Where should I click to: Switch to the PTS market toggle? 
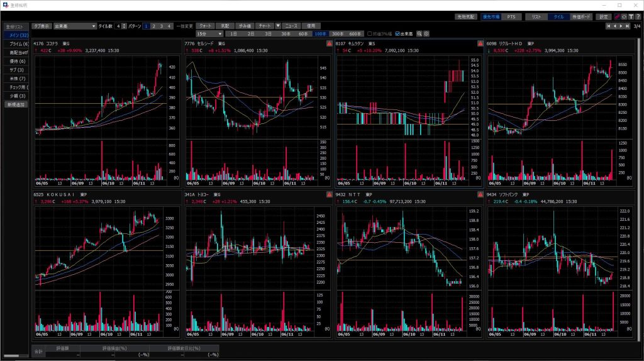pos(511,17)
